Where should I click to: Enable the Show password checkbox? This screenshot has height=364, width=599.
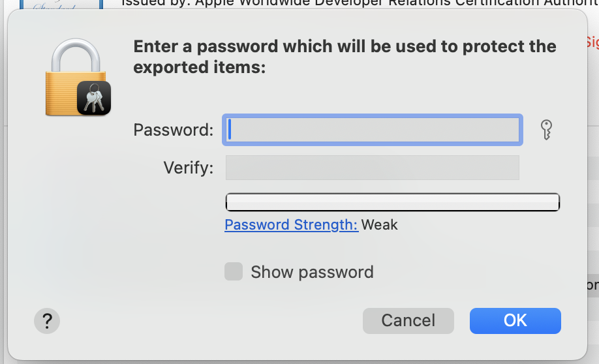[x=234, y=271]
